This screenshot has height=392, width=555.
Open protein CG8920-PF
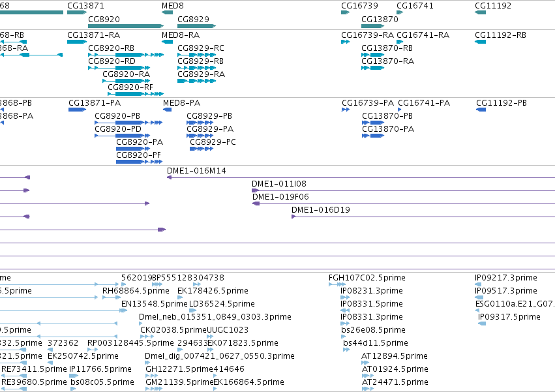[139, 155]
